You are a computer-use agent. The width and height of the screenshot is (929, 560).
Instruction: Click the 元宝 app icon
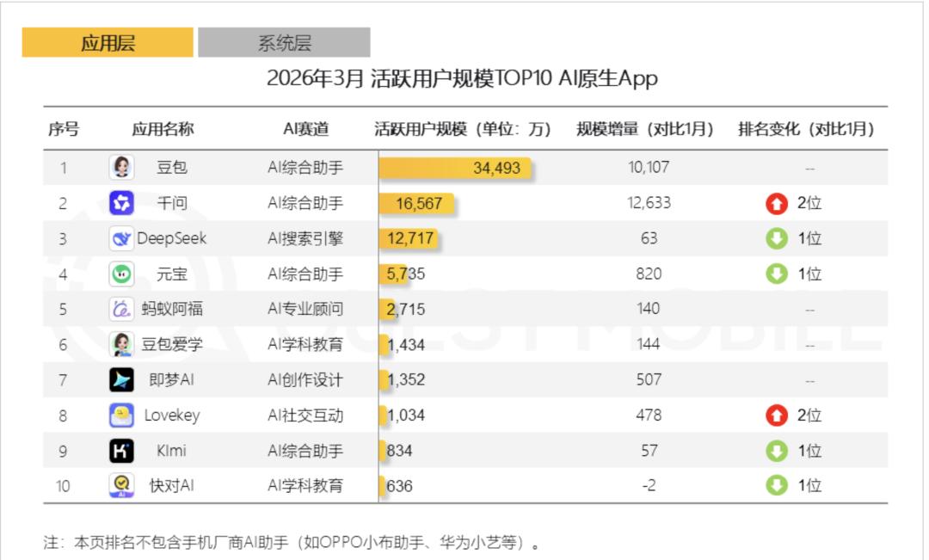121,274
